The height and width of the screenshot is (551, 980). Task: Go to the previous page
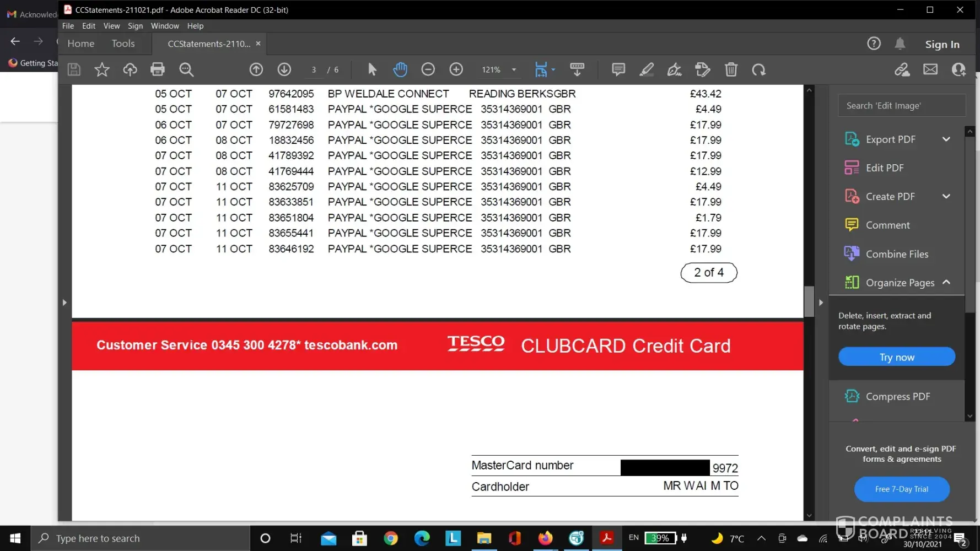pos(256,69)
